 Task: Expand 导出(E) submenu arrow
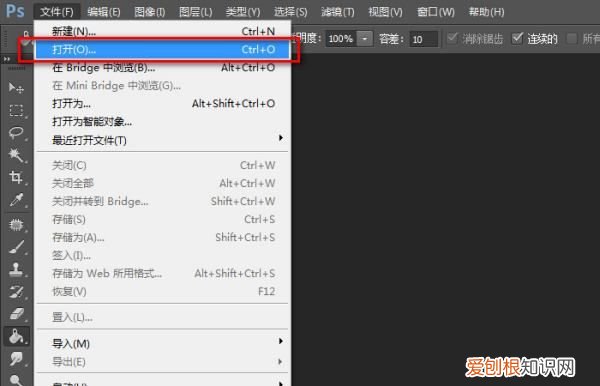[281, 362]
